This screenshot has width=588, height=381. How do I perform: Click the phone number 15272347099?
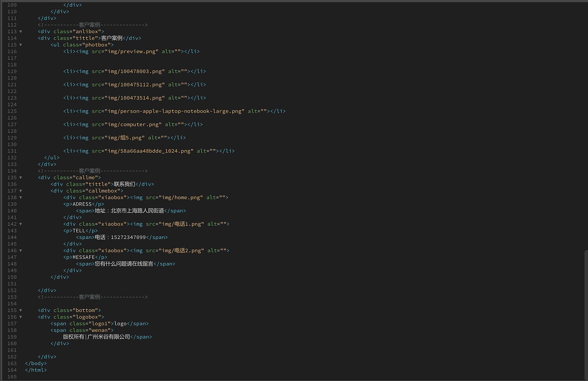[128, 238]
